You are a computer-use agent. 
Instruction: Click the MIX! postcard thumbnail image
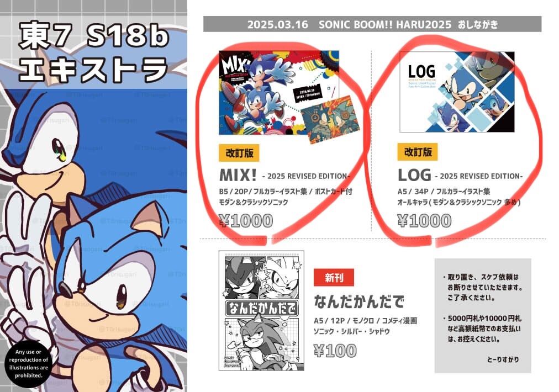click(x=330, y=119)
